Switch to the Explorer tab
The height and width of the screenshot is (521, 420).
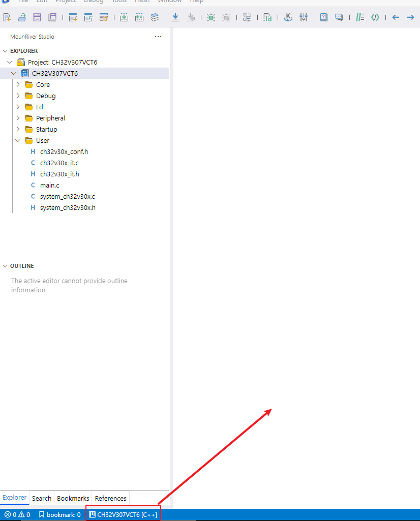[15, 498]
